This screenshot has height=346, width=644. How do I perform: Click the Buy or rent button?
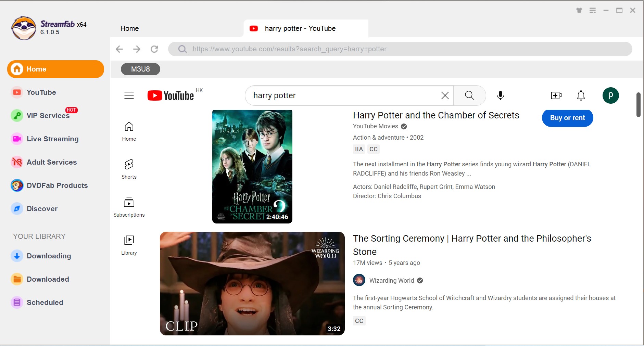567,118
